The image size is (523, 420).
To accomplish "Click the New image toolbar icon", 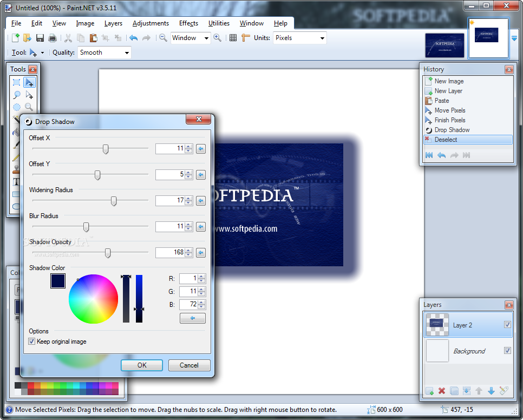I will (x=15, y=38).
